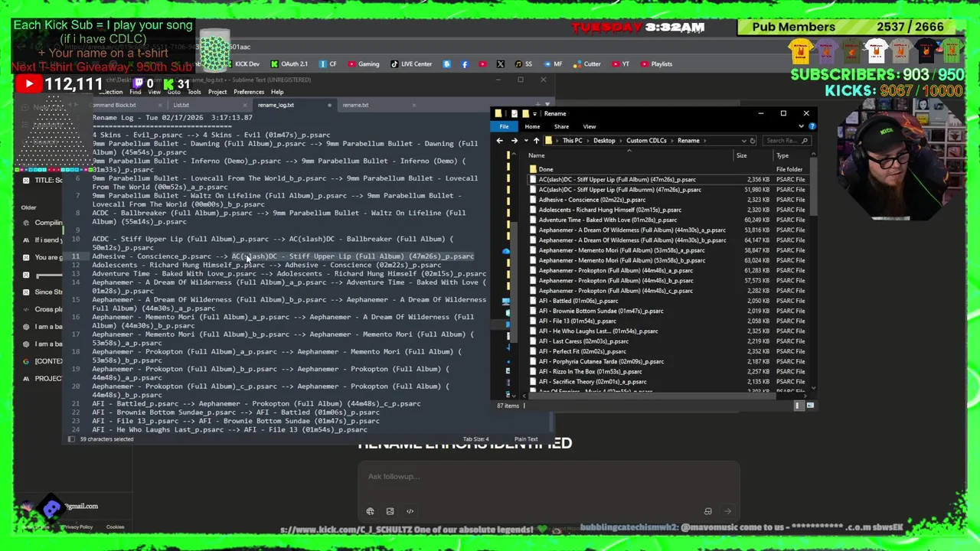Expand the address bar history dropdown
Screen dimensions: 980x551
(x=743, y=141)
